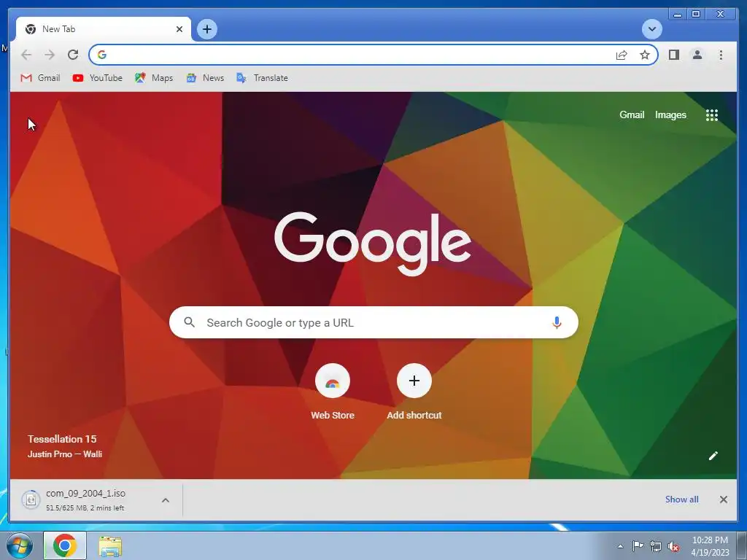This screenshot has width=747, height=560.
Task: Reload the page with the refresh icon
Action: [73, 55]
